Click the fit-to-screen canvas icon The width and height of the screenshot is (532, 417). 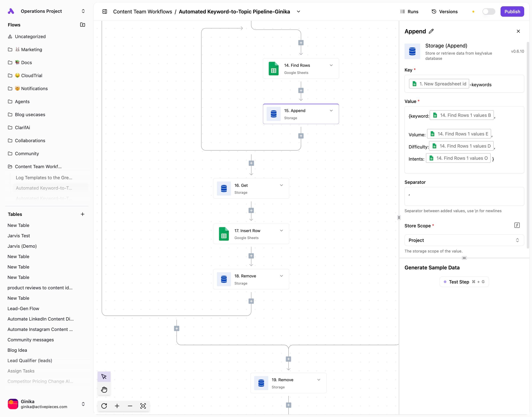pos(143,406)
